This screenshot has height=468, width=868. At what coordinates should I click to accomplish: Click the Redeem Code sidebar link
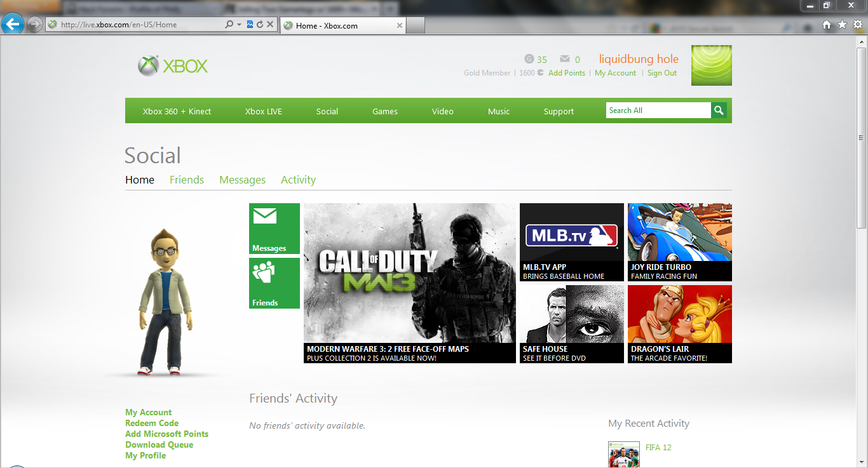[152, 424]
